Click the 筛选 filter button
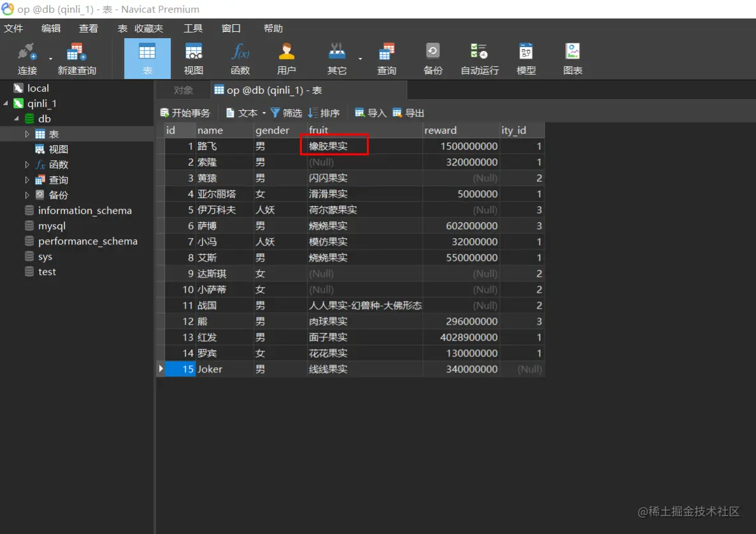Viewport: 756px width, 534px height. (286, 113)
